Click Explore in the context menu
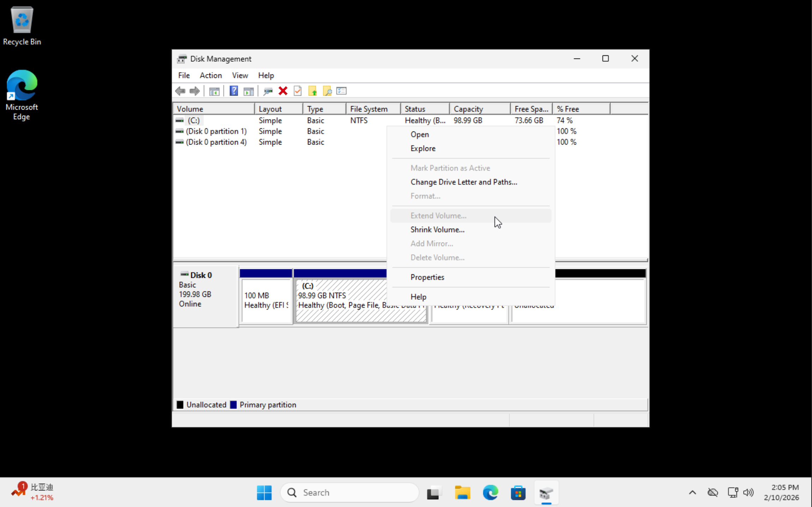 [423, 148]
